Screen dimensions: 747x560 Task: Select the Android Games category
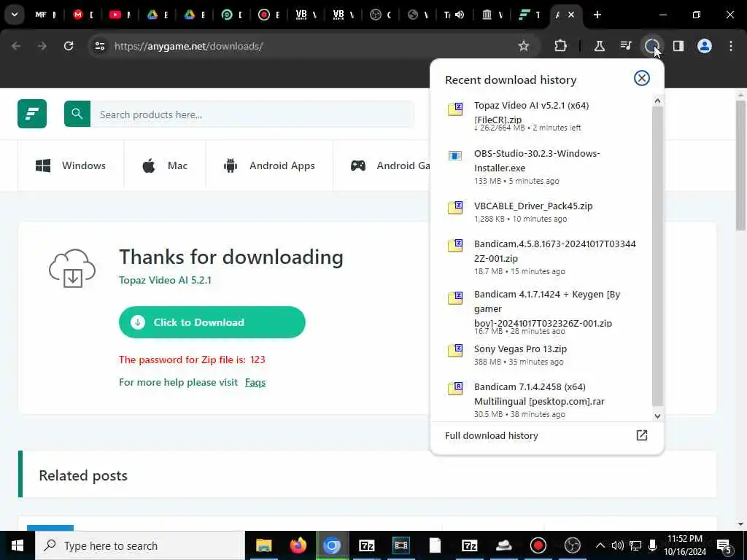[x=391, y=166]
